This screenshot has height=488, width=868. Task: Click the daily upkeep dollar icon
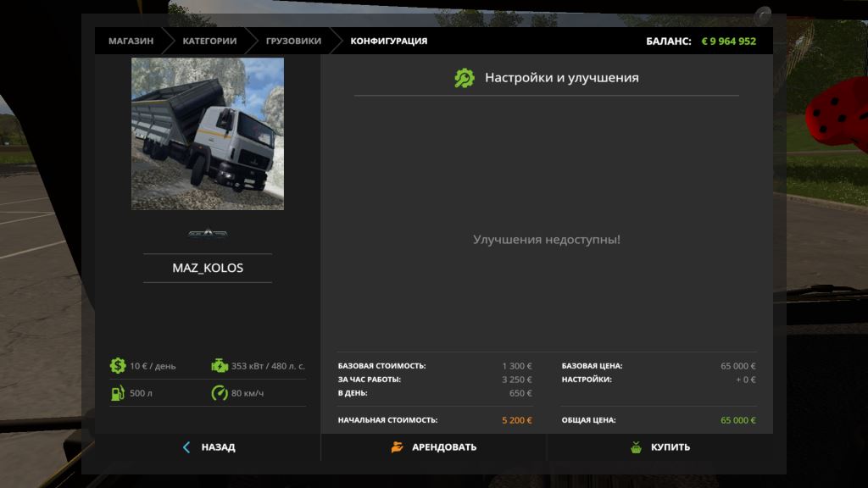point(118,366)
